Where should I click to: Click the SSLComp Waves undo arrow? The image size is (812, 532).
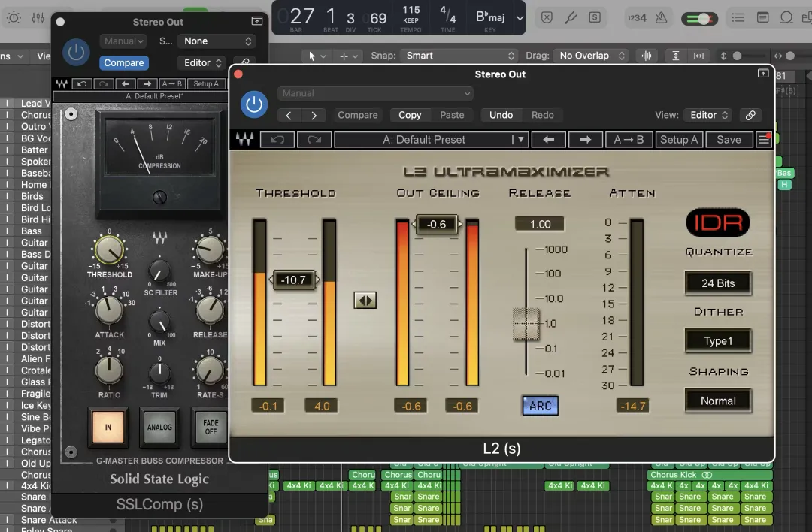pyautogui.click(x=82, y=84)
